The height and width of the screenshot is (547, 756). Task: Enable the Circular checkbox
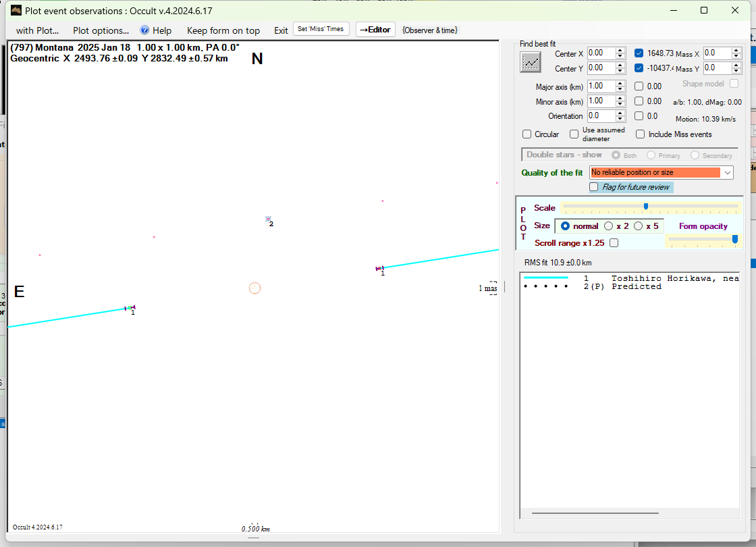pyautogui.click(x=527, y=134)
